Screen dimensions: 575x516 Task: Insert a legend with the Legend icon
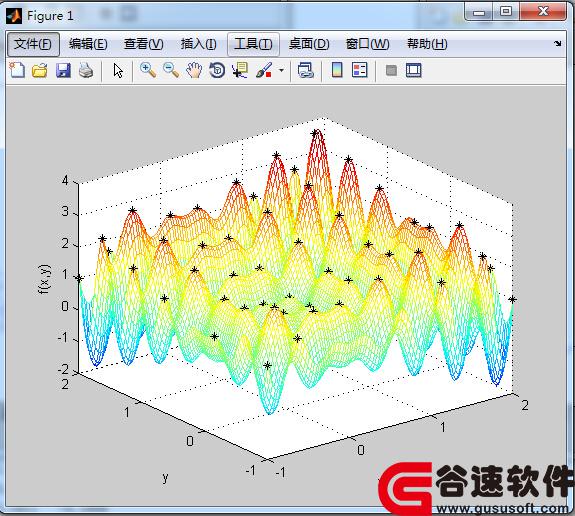coord(360,70)
